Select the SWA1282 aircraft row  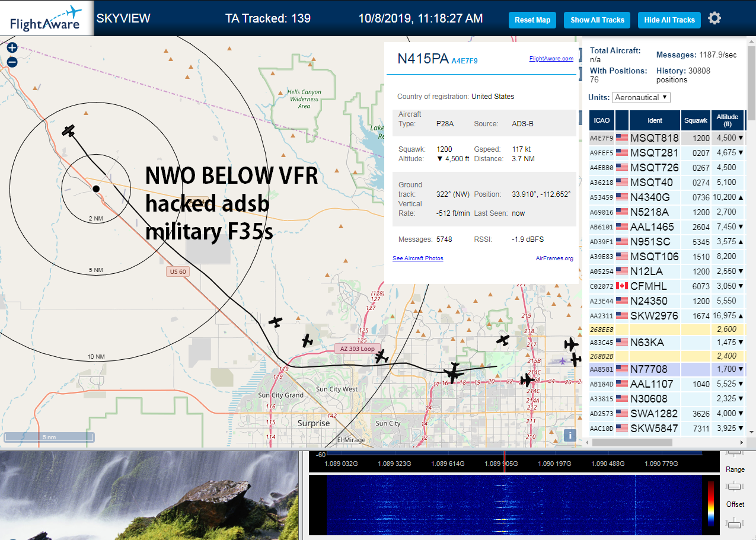coord(666,414)
